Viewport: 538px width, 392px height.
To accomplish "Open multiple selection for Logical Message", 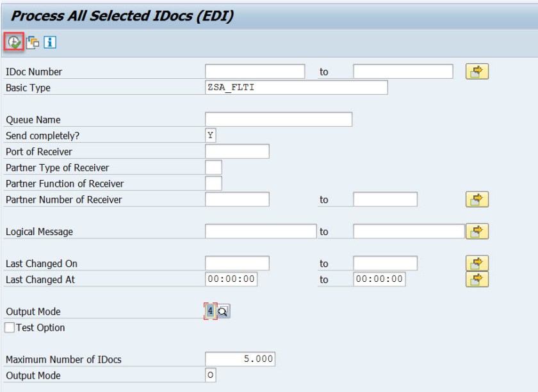I will [477, 231].
